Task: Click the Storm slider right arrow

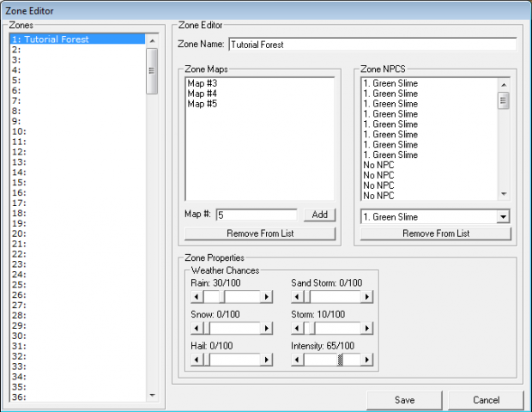Action: click(367, 328)
